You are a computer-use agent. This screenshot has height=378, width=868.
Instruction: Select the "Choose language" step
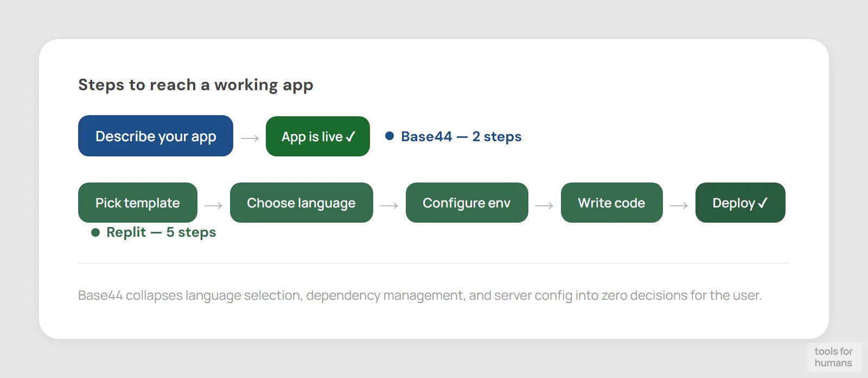click(x=302, y=203)
